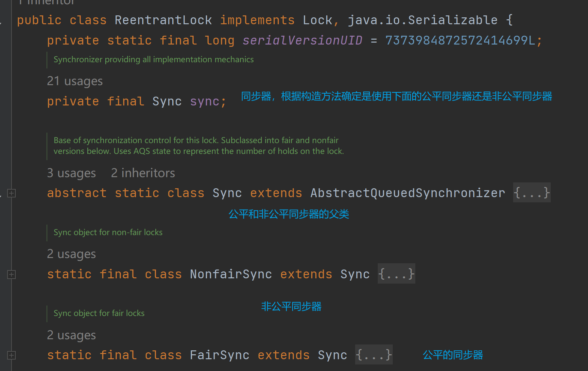Click java.io.Serializable in class declaration
This screenshot has width=588, height=371.
pyautogui.click(x=423, y=20)
